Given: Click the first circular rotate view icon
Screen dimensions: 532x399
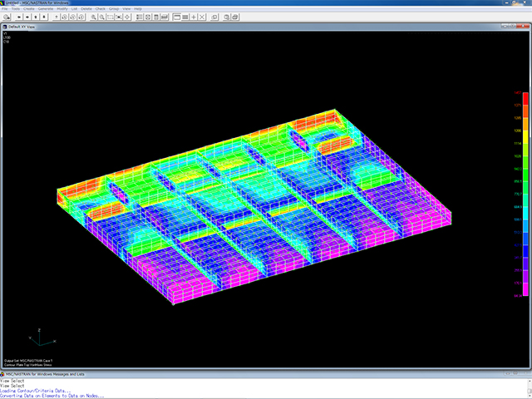Looking at the screenshot, I should pyautogui.click(x=64, y=17).
